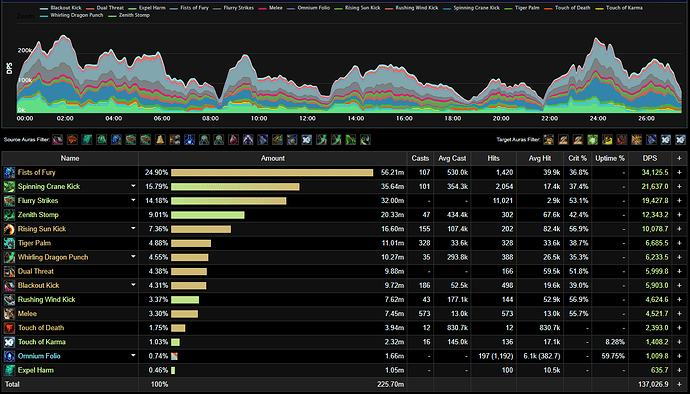This screenshot has height=394, width=690.
Task: Open the Touch of Karma link in table
Action: coord(41,342)
